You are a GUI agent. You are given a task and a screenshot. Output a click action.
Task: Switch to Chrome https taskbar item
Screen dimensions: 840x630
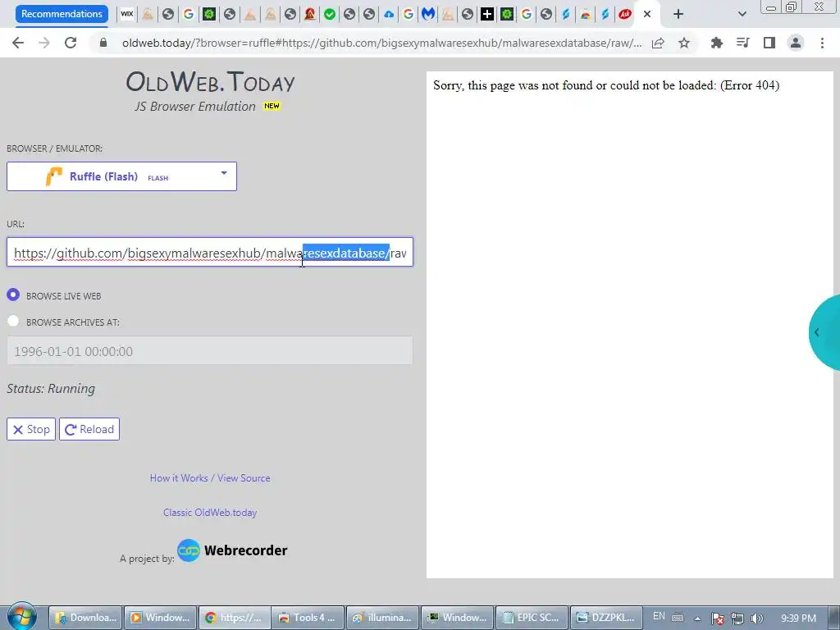pos(235,618)
